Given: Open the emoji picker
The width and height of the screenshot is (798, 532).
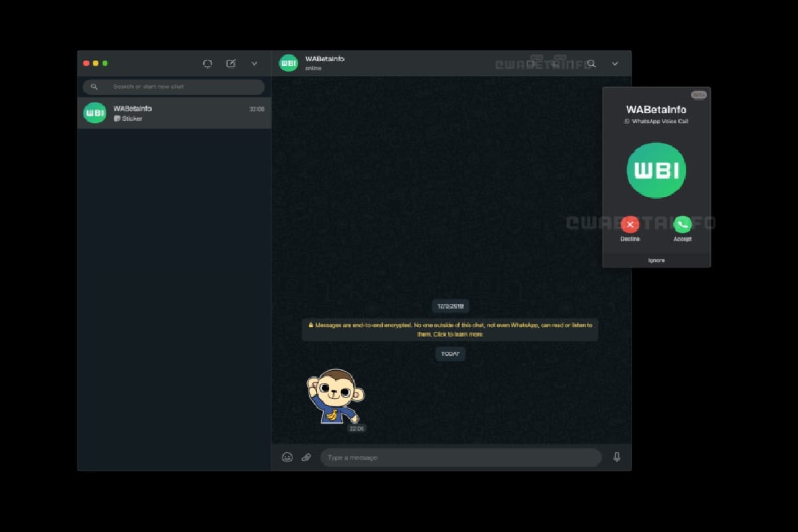Looking at the screenshot, I should click(287, 458).
